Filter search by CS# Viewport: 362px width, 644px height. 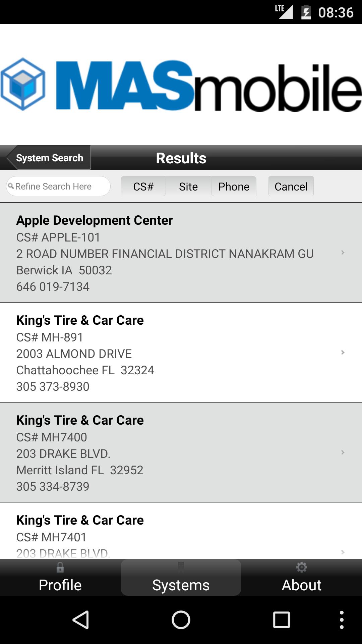[143, 186]
